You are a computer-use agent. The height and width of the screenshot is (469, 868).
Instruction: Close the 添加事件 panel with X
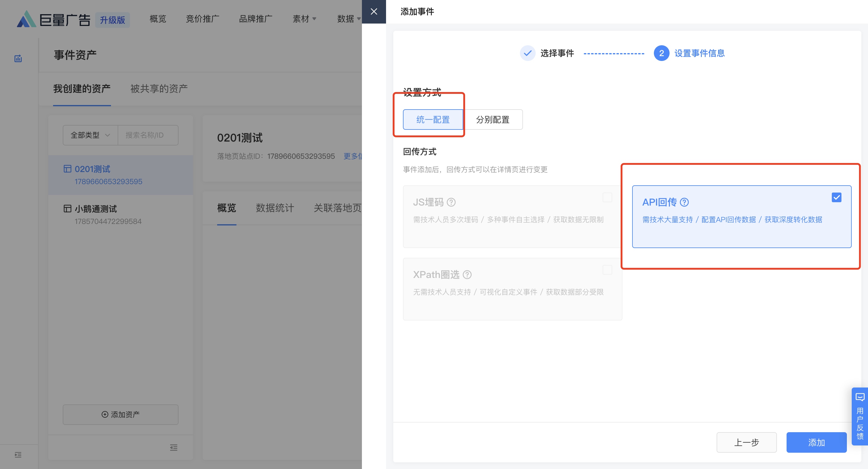coord(374,12)
